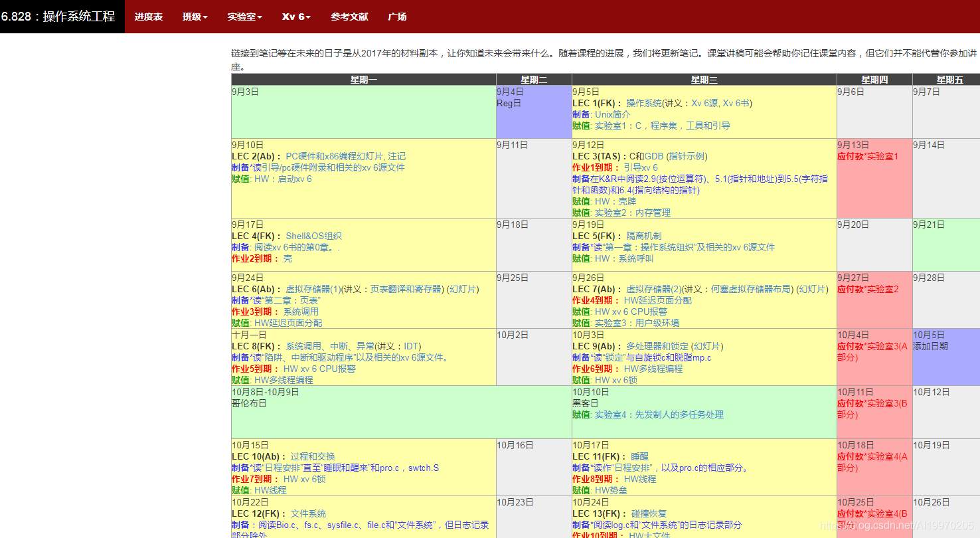Open the 睡醒 lecture link
Image resolution: width=980 pixels, height=538 pixels.
click(640, 456)
